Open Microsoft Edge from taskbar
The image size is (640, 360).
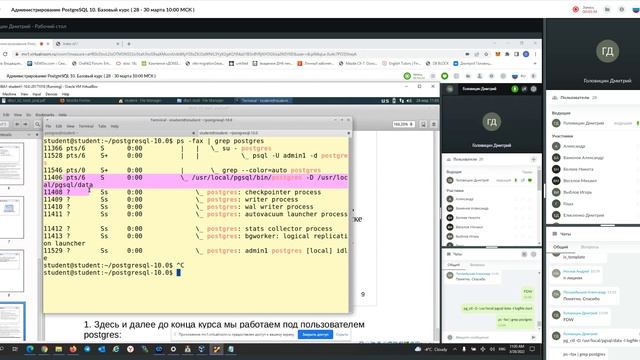[30, 349]
